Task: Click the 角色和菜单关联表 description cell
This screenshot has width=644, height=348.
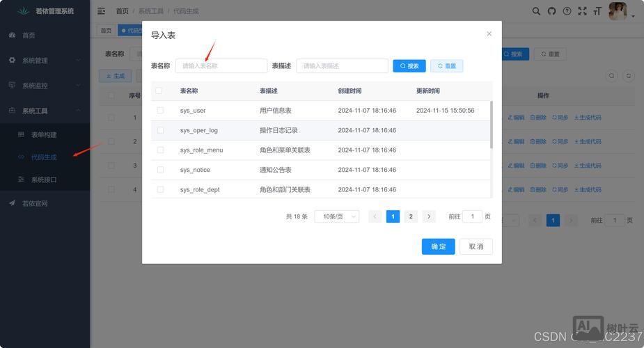Action: (x=285, y=150)
